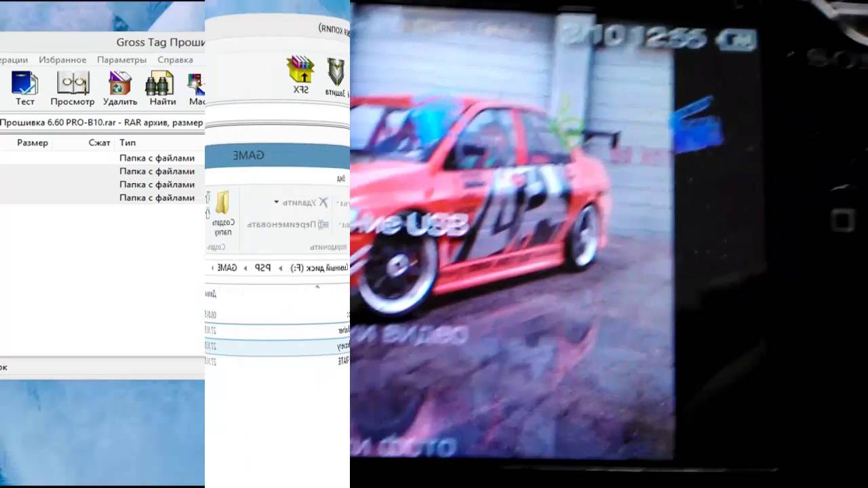Open the partially visible 'ерации' menu in WinRAR
This screenshot has height=488, width=868.
14,60
